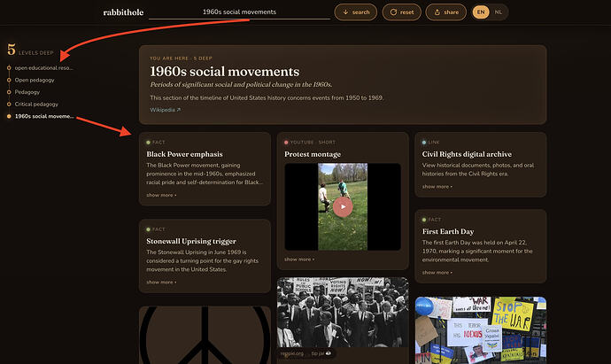611x364 pixels.
Task: Jump back to Pedagogy level
Action: (27, 92)
